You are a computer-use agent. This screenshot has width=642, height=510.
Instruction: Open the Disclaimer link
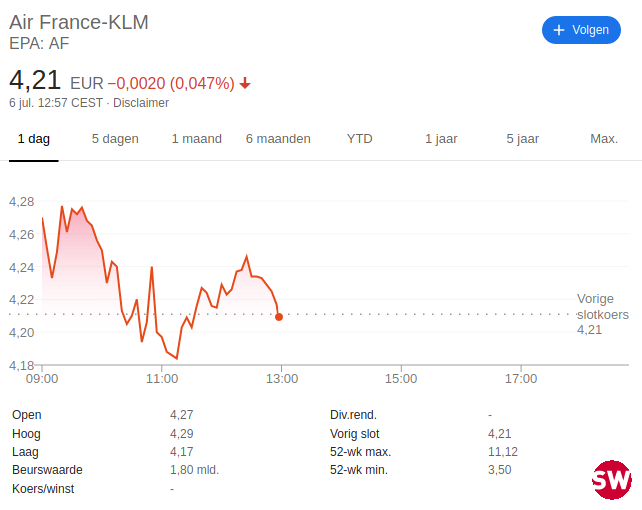pos(141,103)
